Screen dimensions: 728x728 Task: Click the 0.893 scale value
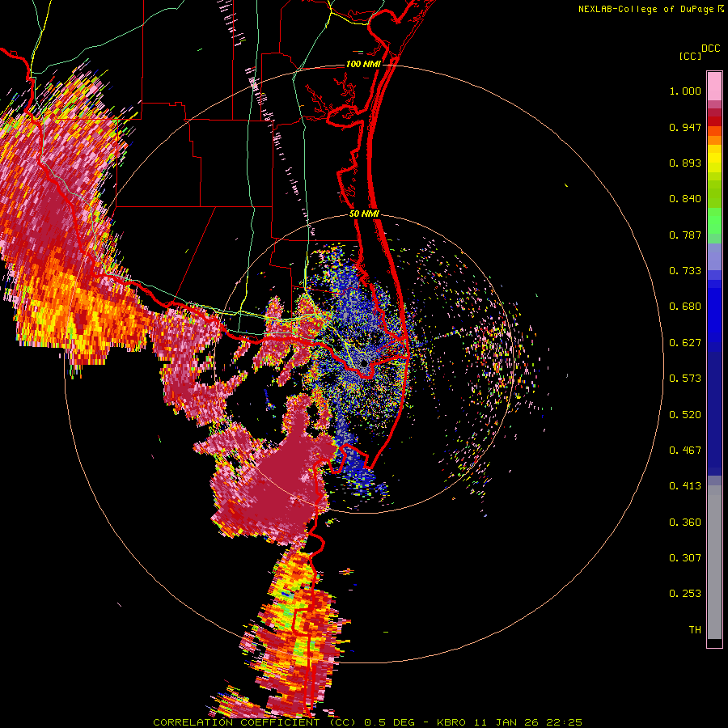point(685,163)
